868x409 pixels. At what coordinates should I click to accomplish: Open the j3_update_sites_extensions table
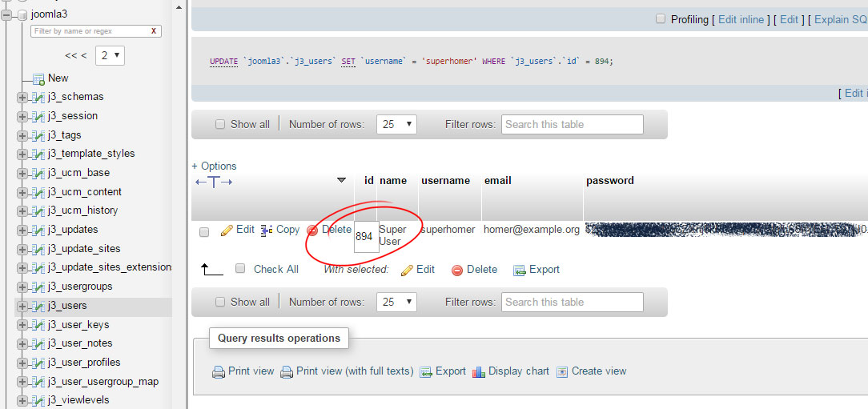tap(110, 267)
